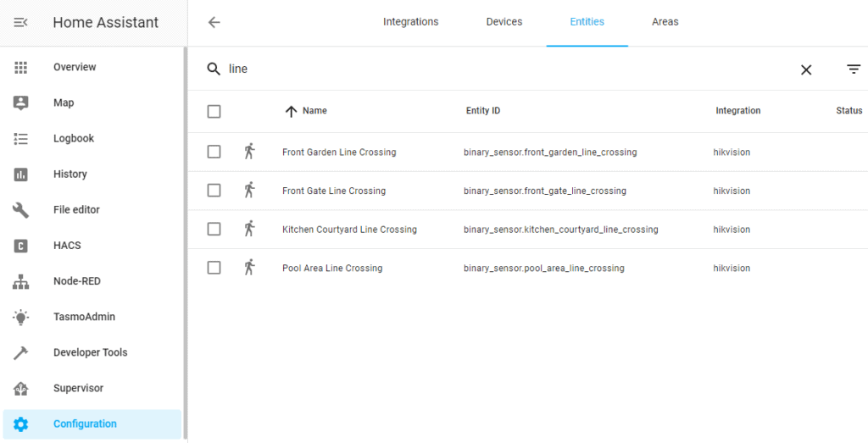
Task: Open the Developer Tools sidebar label
Action: coord(90,352)
